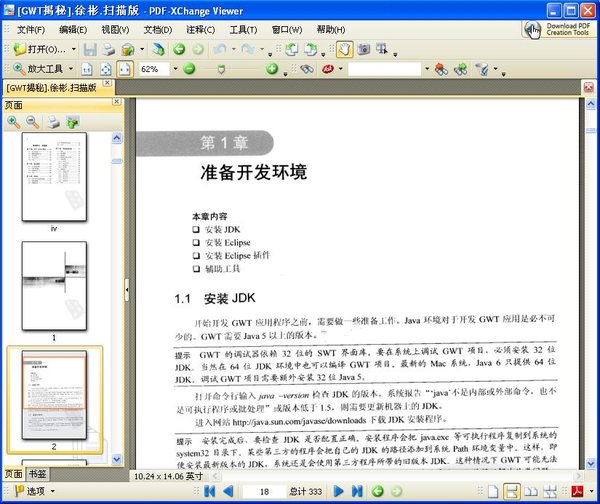Open the 帮助(H) menu
Image resolution: width=600 pixels, height=504 pixels.
[331, 29]
